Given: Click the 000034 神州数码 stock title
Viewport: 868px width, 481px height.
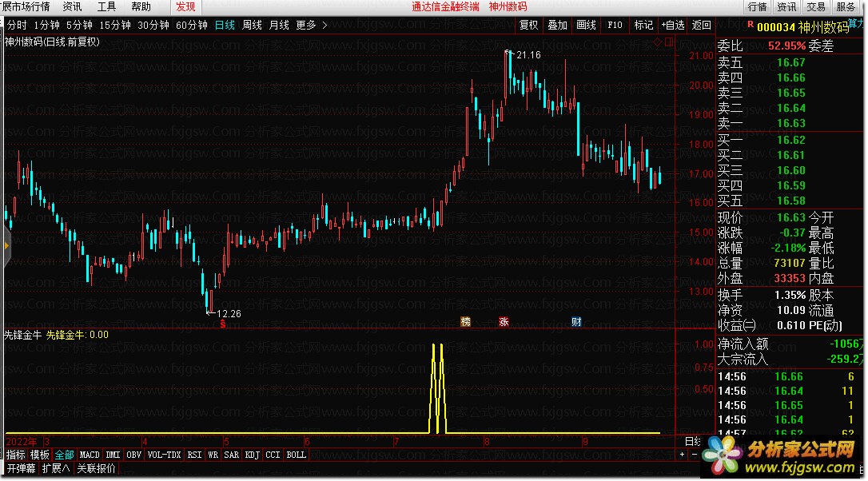Looking at the screenshot, I should click(802, 27).
